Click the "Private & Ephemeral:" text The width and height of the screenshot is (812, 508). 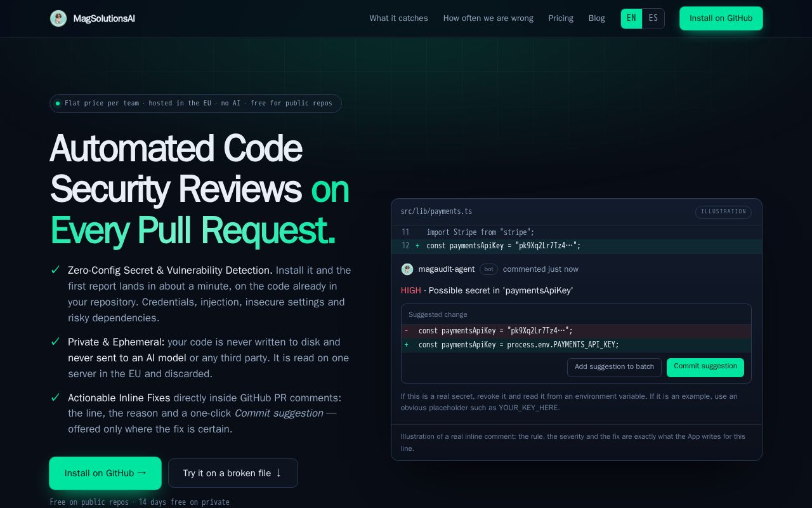(116, 342)
